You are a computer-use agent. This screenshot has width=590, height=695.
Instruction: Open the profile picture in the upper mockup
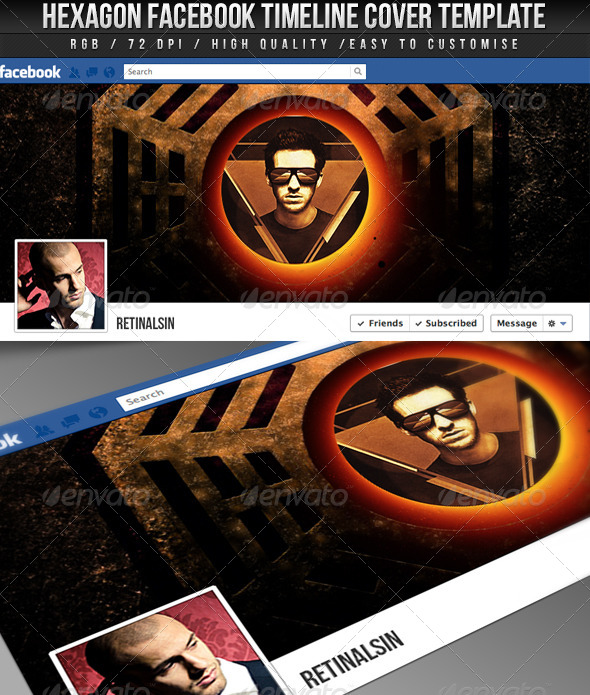[x=61, y=285]
